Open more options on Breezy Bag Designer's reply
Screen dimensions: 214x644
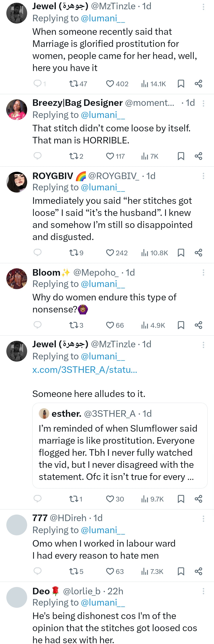pyautogui.click(x=203, y=103)
